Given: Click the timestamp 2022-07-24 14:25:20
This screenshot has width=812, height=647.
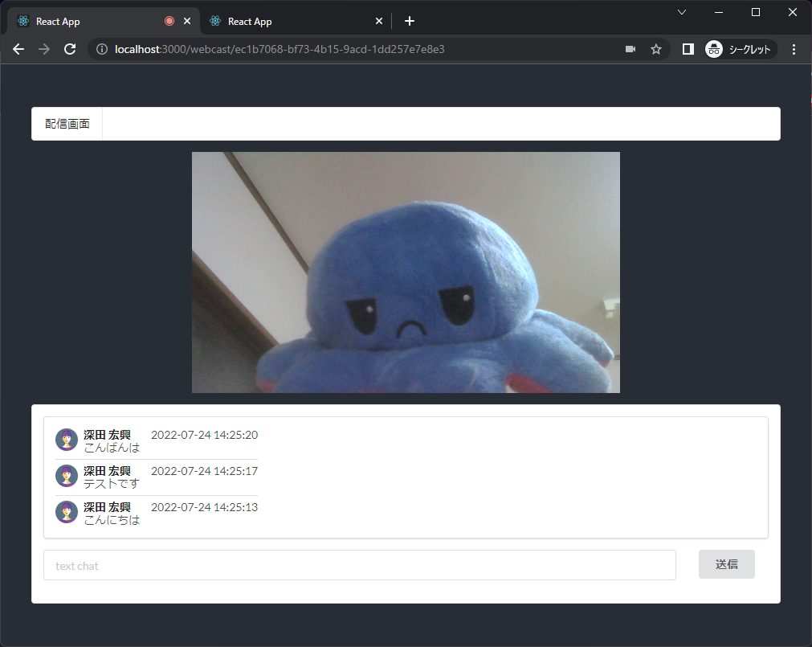Looking at the screenshot, I should tap(205, 435).
